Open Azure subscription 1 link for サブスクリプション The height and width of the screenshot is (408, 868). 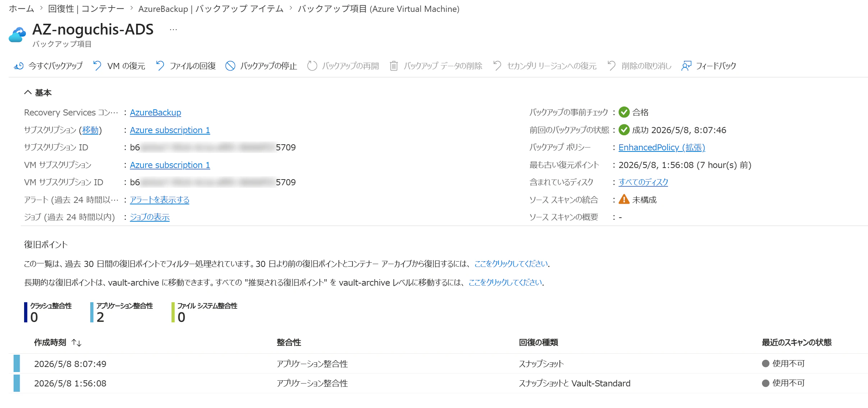tap(170, 130)
